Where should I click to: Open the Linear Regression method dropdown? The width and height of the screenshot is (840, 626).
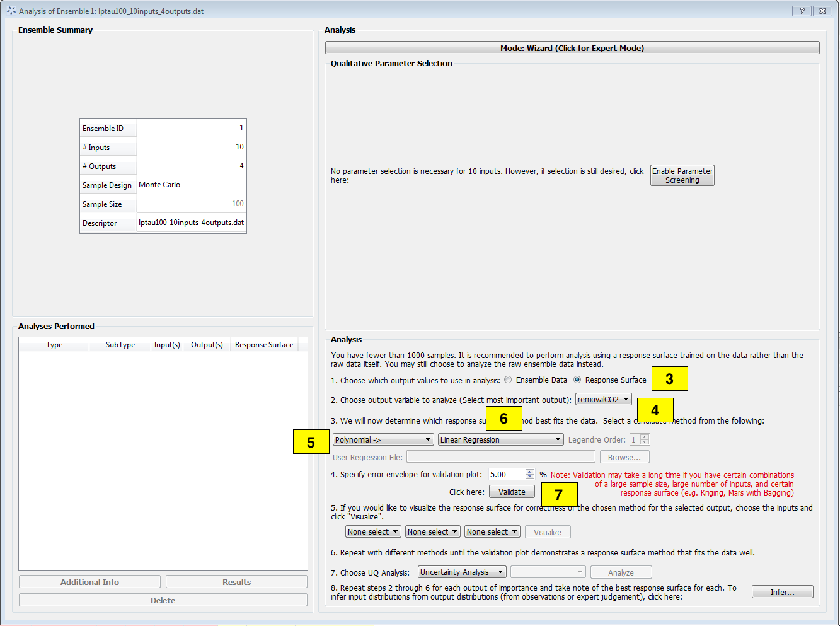coord(500,439)
